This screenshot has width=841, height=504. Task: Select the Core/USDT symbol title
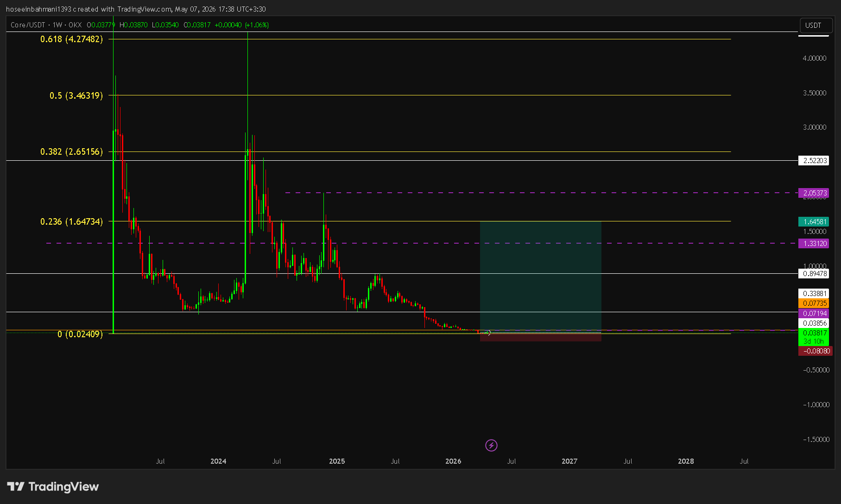(28, 25)
